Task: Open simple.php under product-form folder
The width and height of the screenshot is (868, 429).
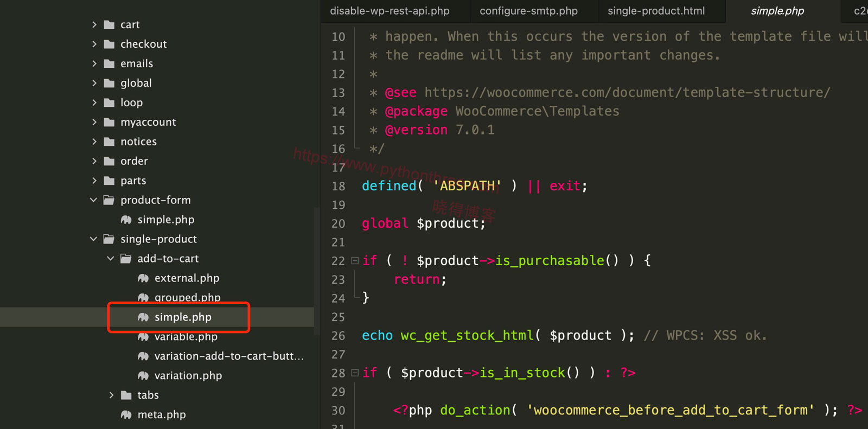Action: [165, 220]
